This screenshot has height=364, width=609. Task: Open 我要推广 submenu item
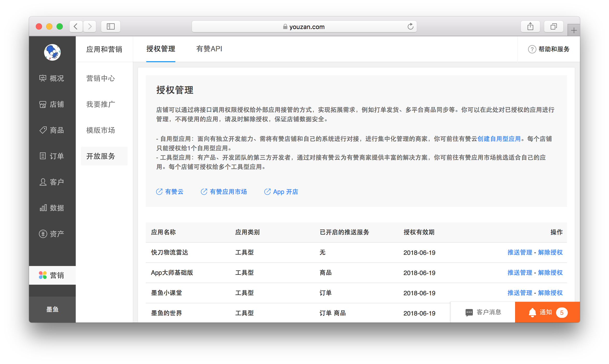click(x=101, y=104)
